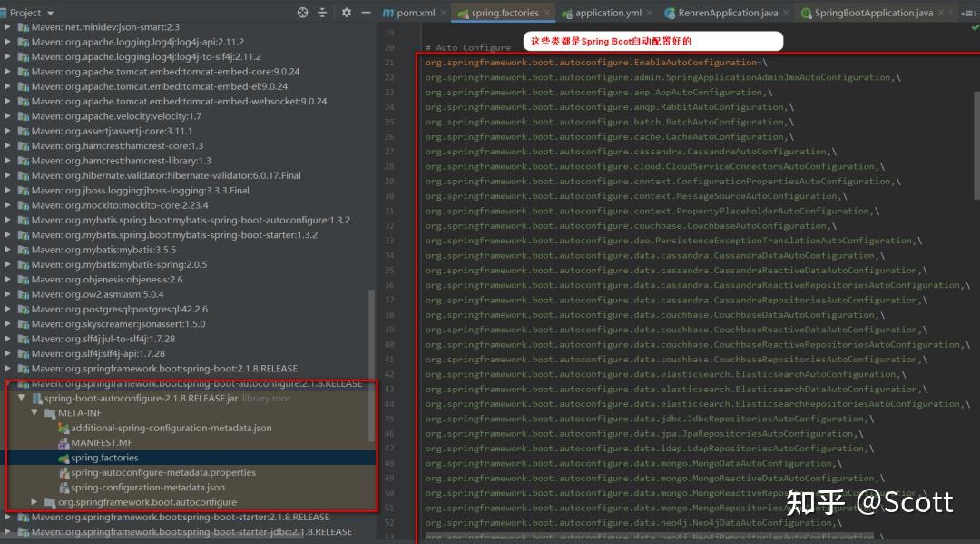Click the collapse all icon in Project panel
Image resolution: width=980 pixels, height=544 pixels.
pos(322,13)
